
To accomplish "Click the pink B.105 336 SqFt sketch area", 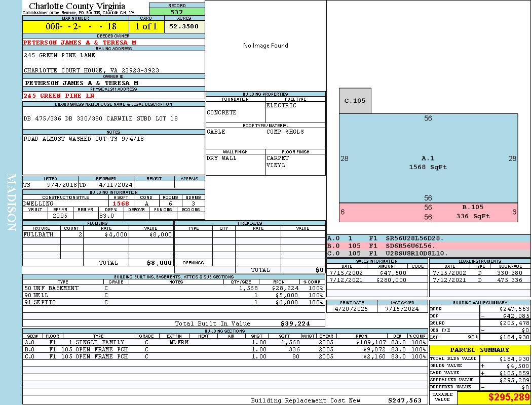I will (x=428, y=213).
